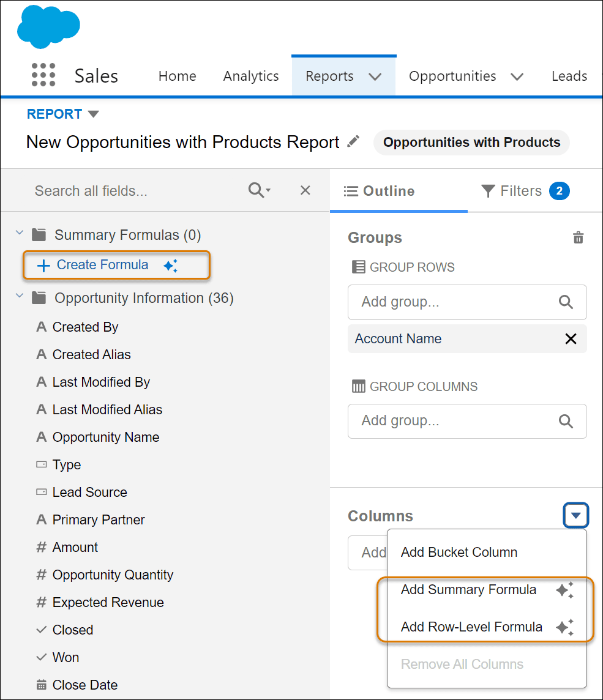603x700 pixels.
Task: Click the Search all fields input
Action: point(134,191)
